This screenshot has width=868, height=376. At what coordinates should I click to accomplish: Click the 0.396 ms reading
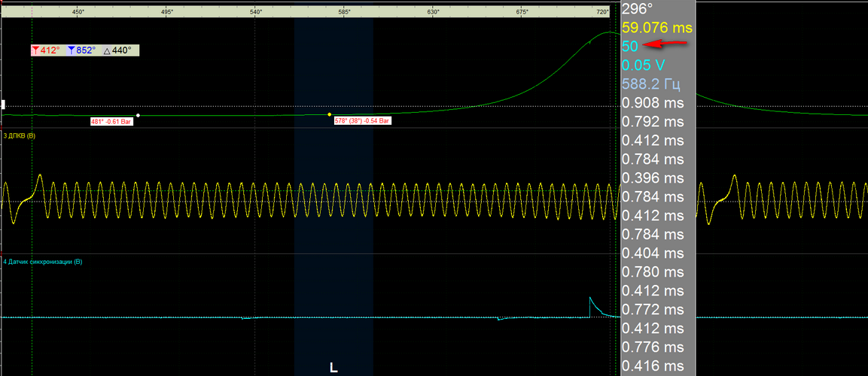[653, 178]
